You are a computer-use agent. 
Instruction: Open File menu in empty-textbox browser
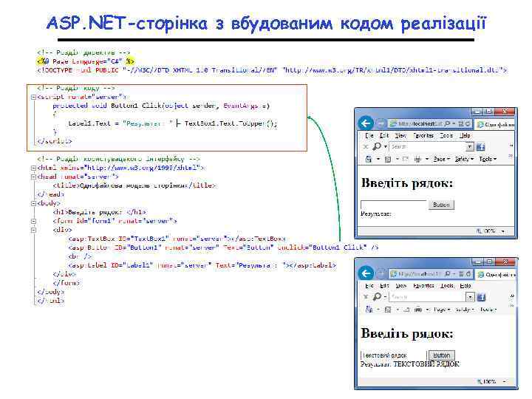369,135
